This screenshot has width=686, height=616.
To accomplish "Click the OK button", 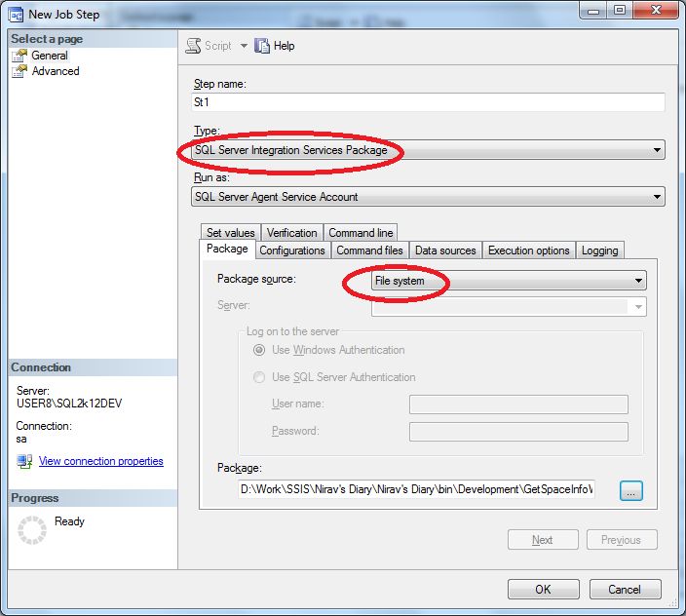I will click(x=544, y=590).
